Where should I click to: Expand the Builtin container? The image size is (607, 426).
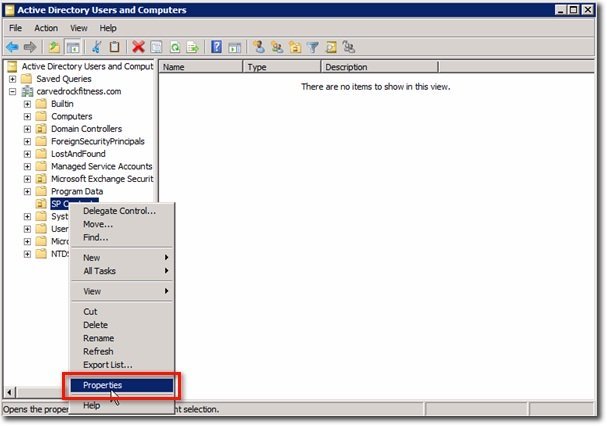tap(27, 104)
